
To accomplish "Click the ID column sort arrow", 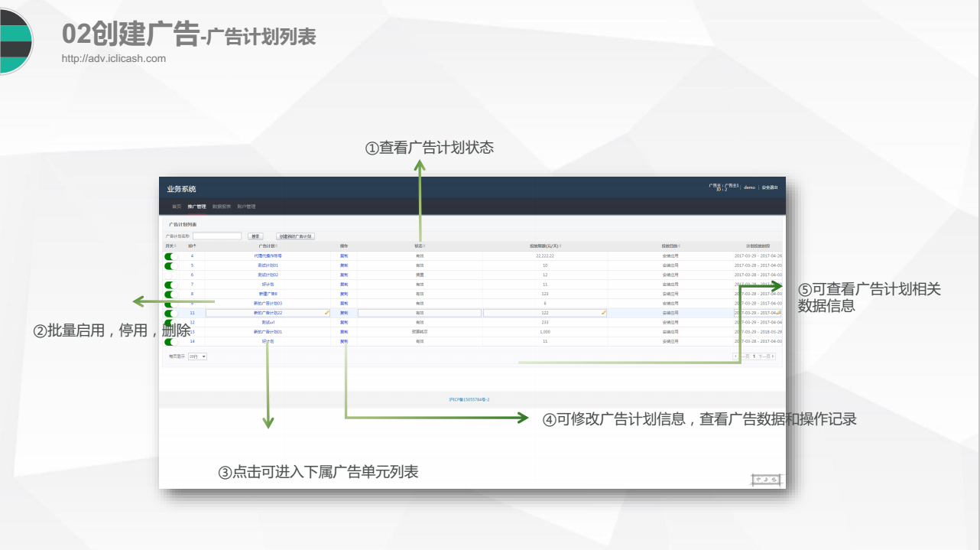I will pos(194,246).
